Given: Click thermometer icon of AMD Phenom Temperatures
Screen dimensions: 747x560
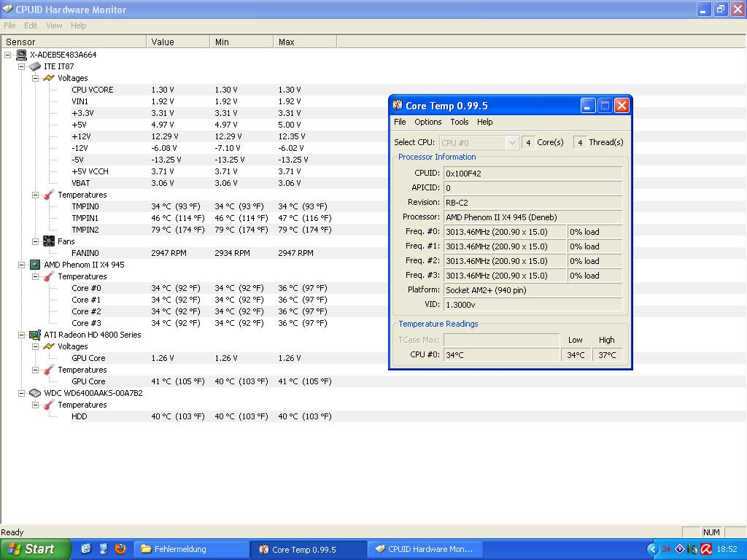Looking at the screenshot, I should click(x=49, y=276).
